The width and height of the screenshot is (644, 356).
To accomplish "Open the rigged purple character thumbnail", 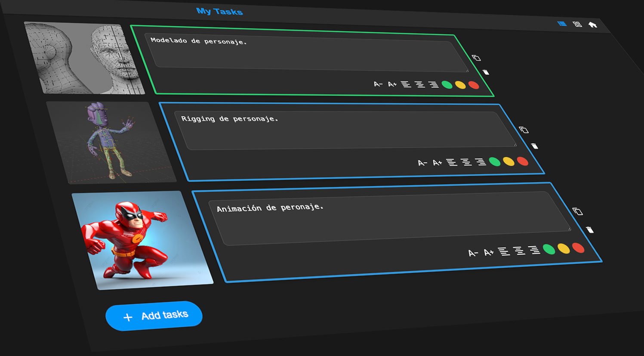I will point(111,142).
